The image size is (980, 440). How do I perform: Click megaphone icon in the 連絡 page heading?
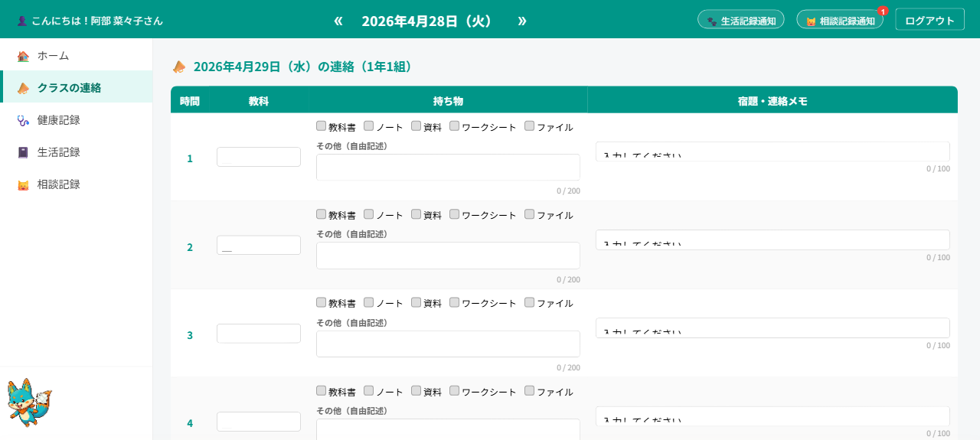[x=179, y=67]
